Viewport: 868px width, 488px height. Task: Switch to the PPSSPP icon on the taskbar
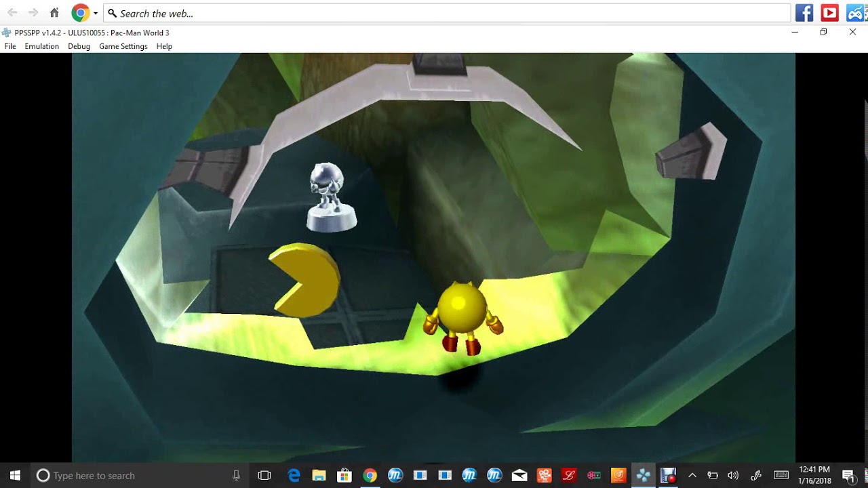click(644, 475)
